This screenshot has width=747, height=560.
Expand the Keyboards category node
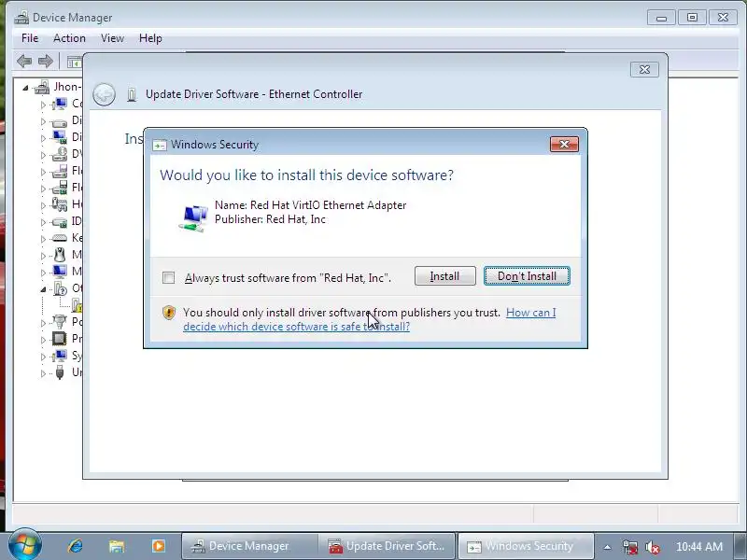43,239
